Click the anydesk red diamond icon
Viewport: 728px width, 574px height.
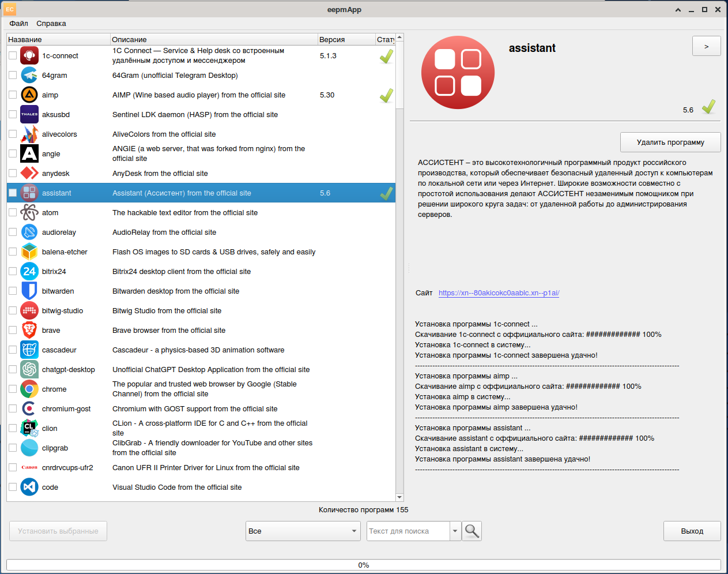pos(29,174)
